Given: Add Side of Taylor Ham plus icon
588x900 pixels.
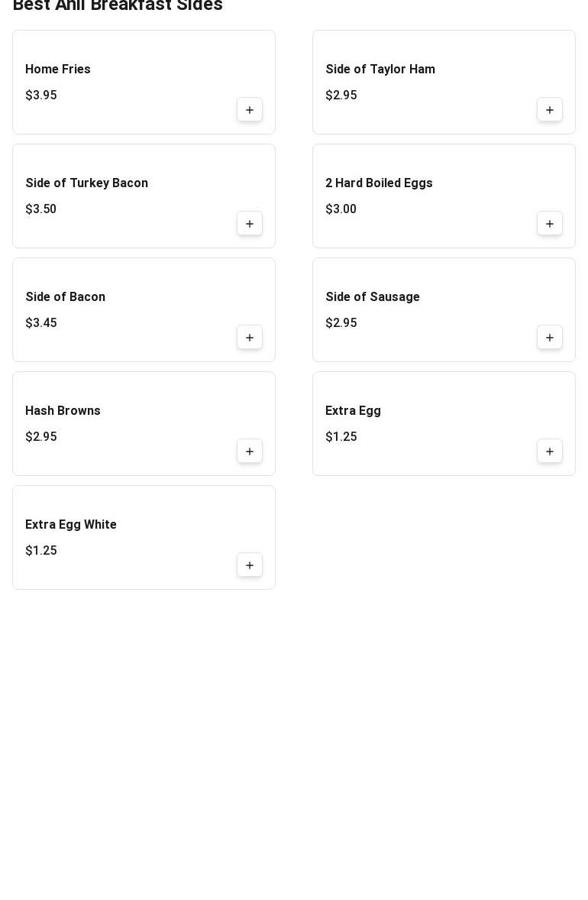Looking at the screenshot, I should (x=550, y=109).
